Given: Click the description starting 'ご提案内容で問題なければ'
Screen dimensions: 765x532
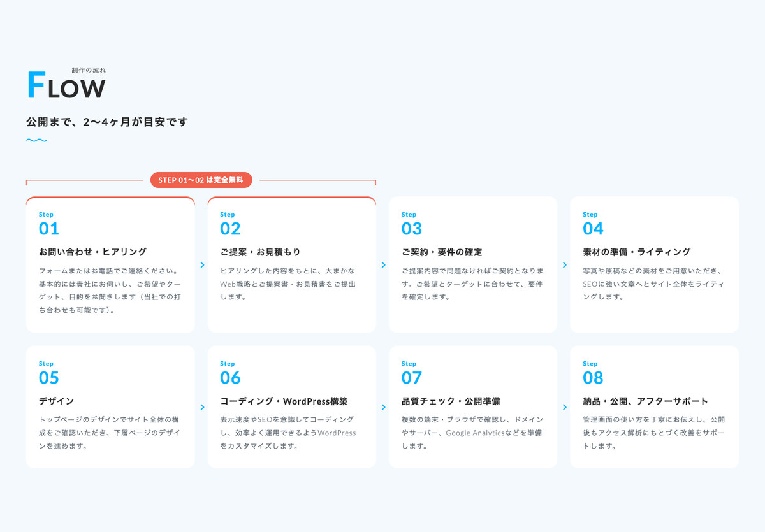Looking at the screenshot, I should [472, 284].
